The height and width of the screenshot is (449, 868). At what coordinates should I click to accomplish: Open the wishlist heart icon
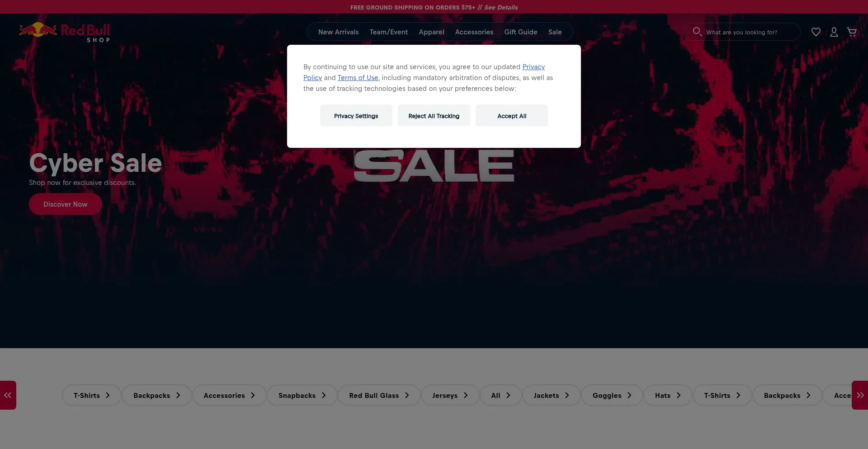tap(816, 32)
